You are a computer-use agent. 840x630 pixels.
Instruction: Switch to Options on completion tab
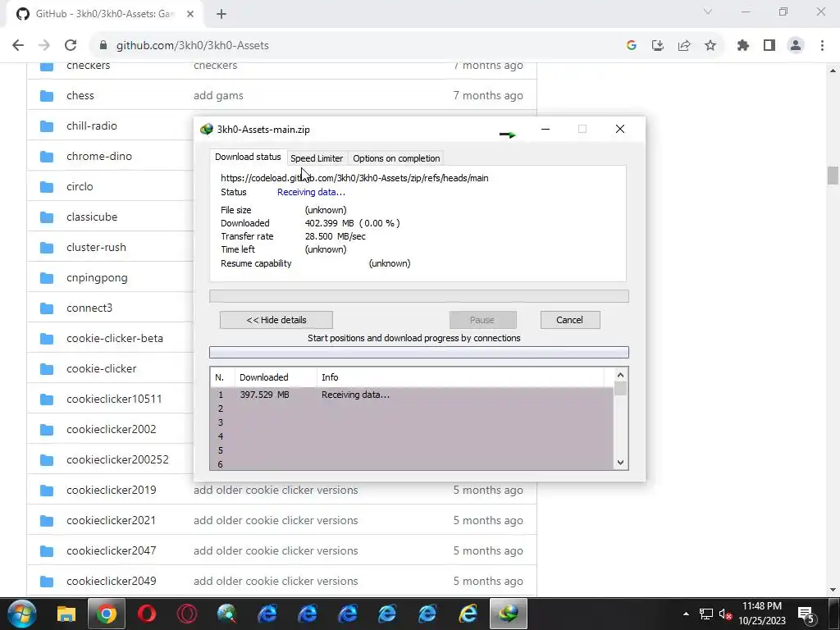tap(396, 158)
